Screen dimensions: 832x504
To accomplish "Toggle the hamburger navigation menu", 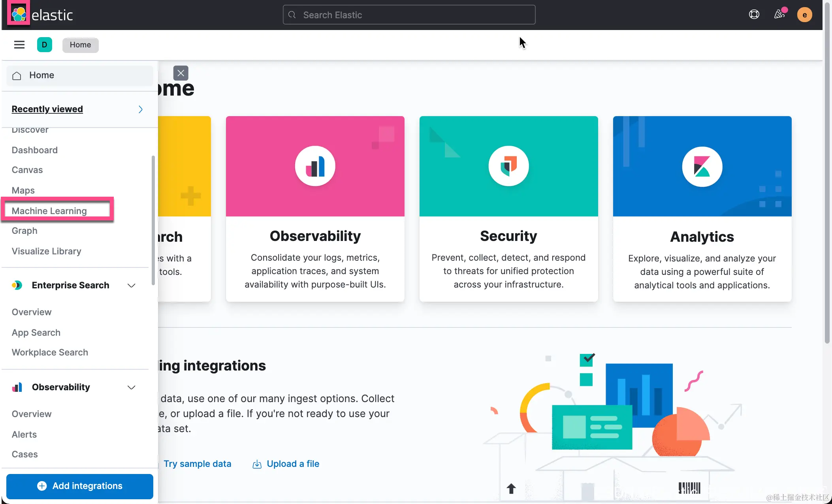I will [19, 45].
